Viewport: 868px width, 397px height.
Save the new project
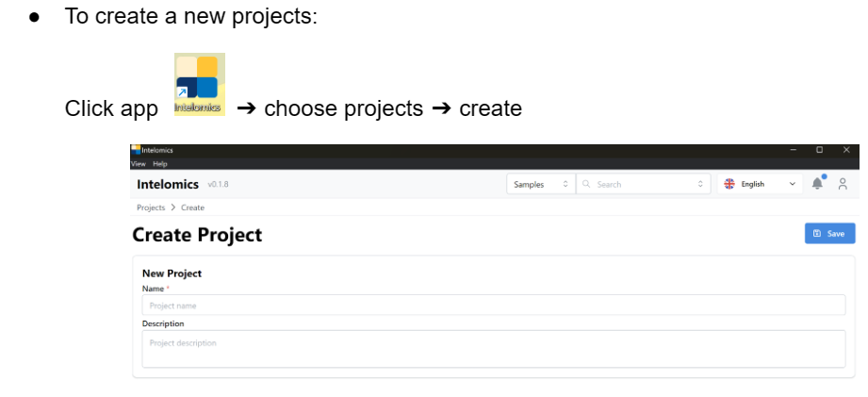[x=829, y=234]
